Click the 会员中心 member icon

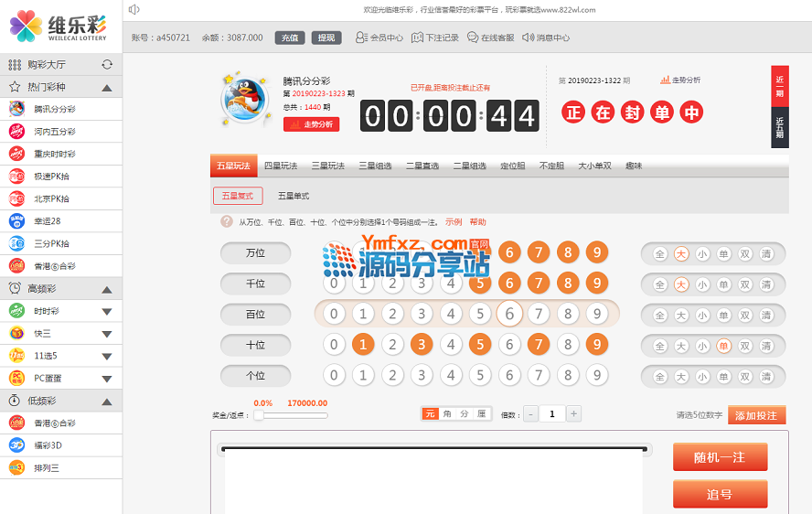pyautogui.click(x=361, y=37)
